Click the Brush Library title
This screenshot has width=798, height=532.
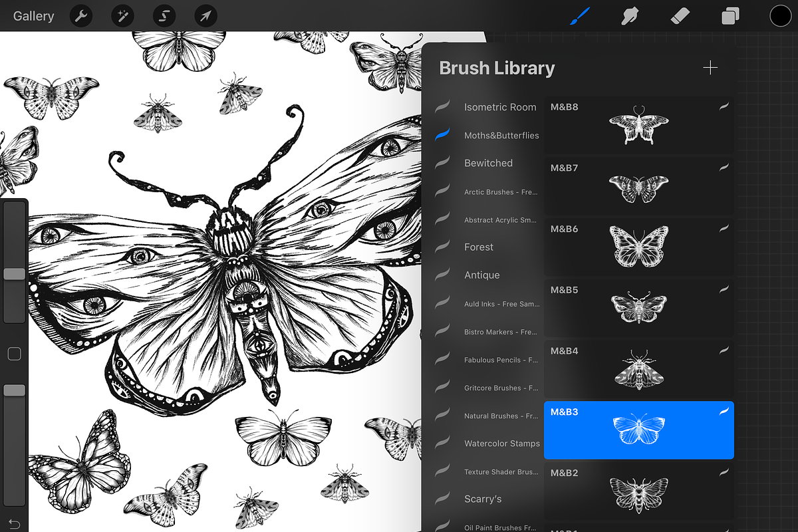(497, 68)
